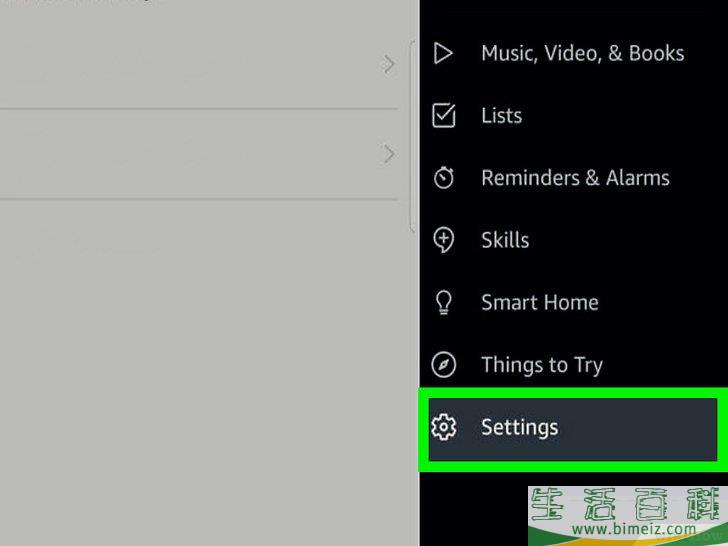This screenshot has height=546, width=728.
Task: Click the vertical scrollbar beside the menu
Action: point(412,136)
